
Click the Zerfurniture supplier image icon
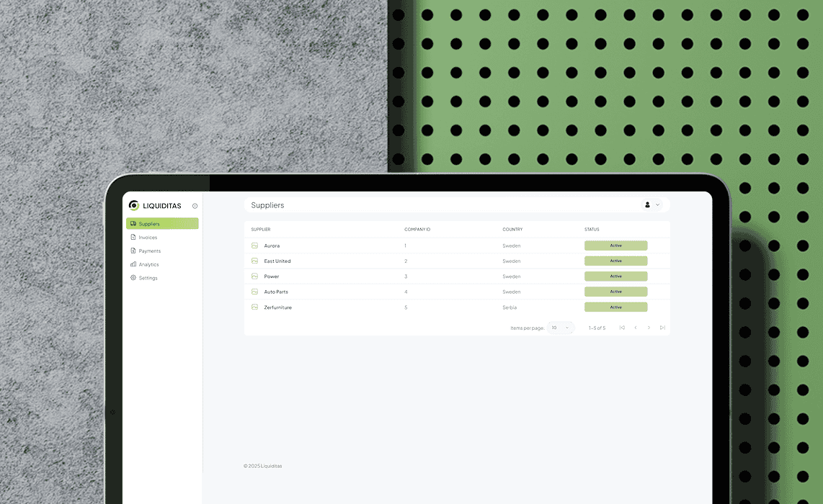(x=254, y=307)
